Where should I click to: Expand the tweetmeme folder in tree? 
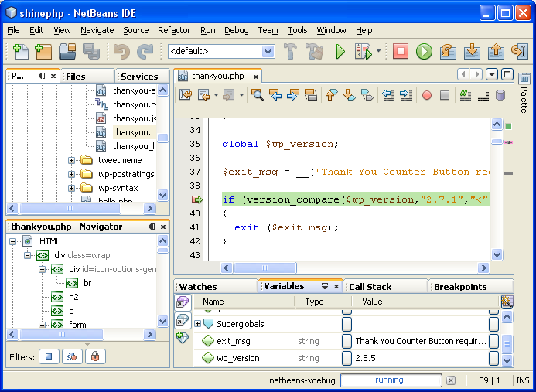(x=72, y=160)
